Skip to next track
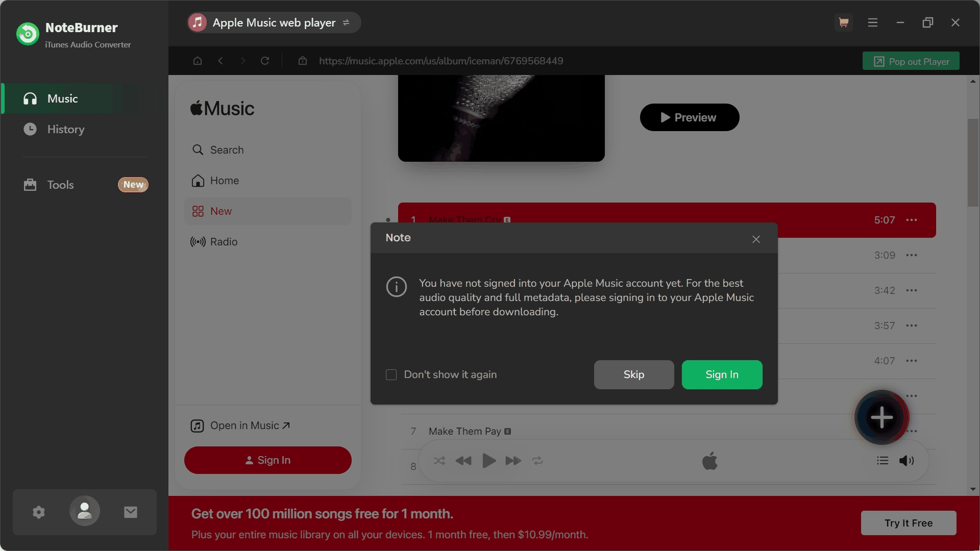This screenshot has height=551, width=980. 513,461
